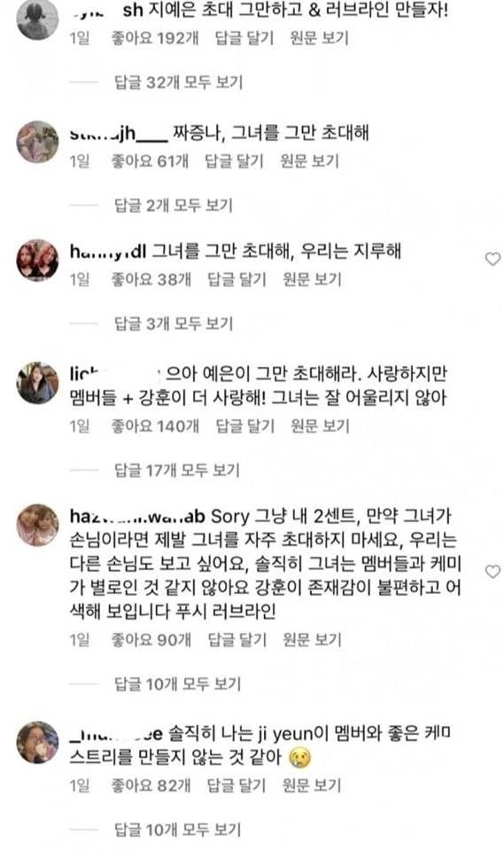Reply to the comment with 192 likes
This screenshot has width=504, height=851.
click(x=244, y=38)
